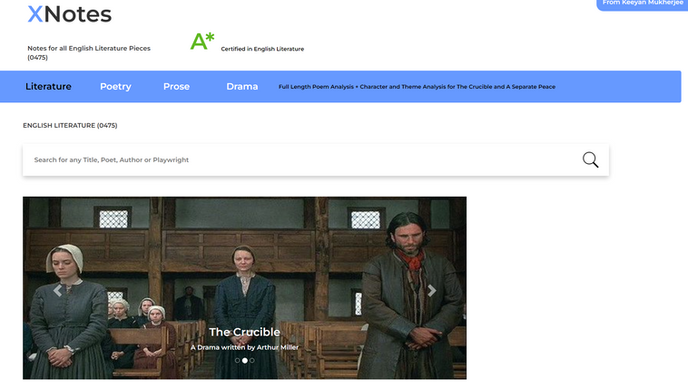Select the second carousel indicator dot
The width and height of the screenshot is (688, 387).
point(245,361)
